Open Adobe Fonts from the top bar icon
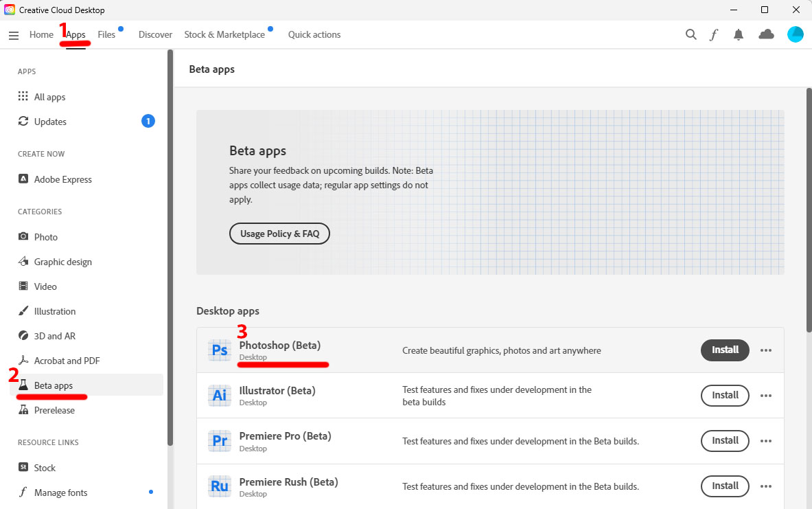This screenshot has width=812, height=509. [714, 34]
